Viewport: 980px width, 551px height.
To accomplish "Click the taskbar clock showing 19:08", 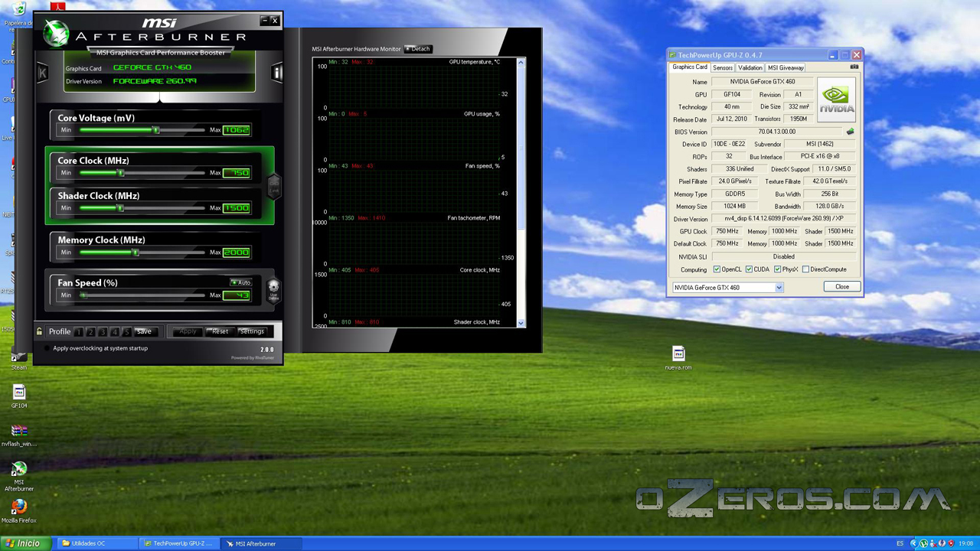I will click(x=965, y=543).
